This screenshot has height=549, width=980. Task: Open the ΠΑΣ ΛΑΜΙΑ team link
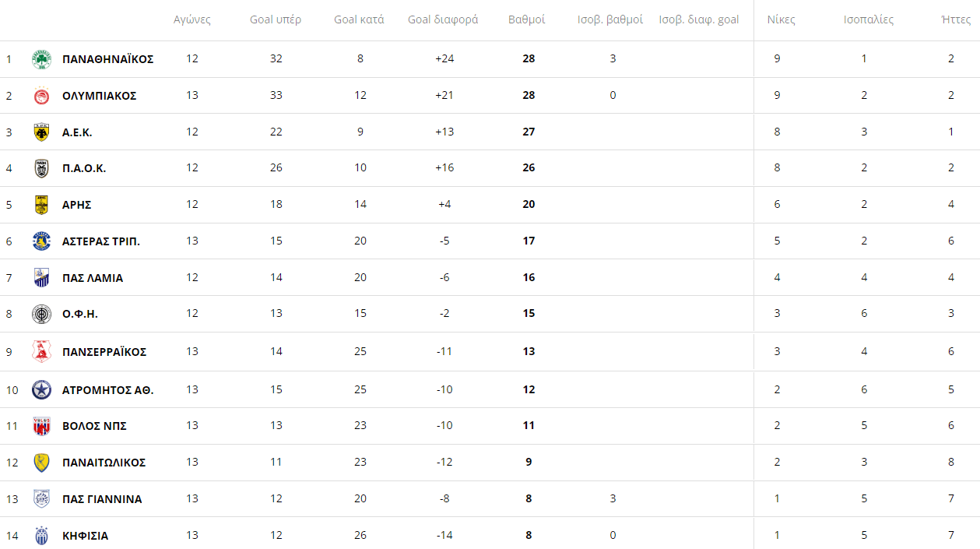coord(92,278)
